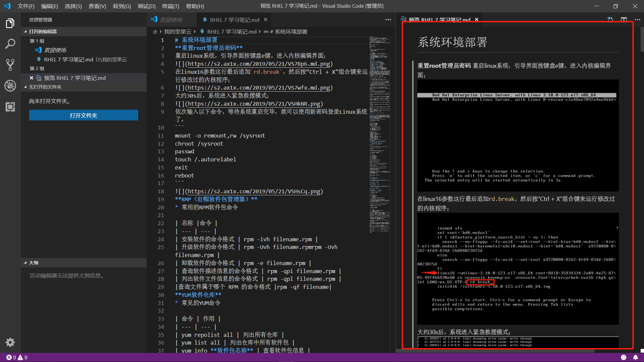Collapse the 打开的编辑器 section

click(x=84, y=32)
